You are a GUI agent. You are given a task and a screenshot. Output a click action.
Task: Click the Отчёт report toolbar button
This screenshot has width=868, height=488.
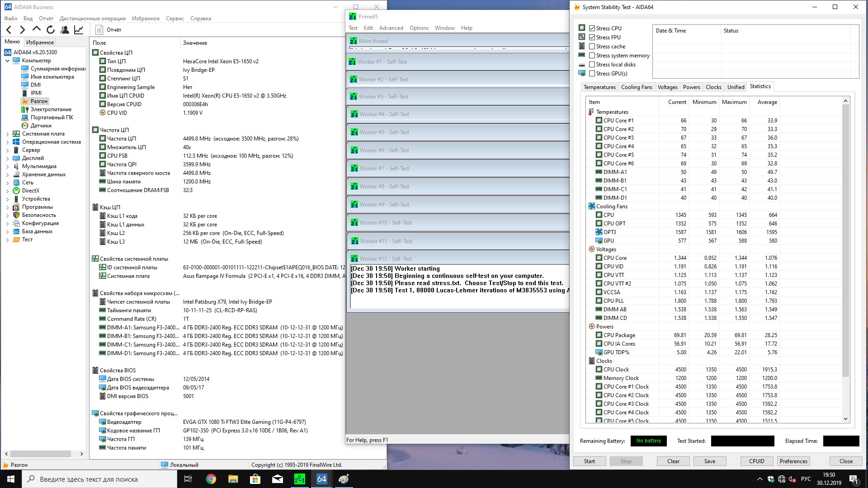pos(108,30)
